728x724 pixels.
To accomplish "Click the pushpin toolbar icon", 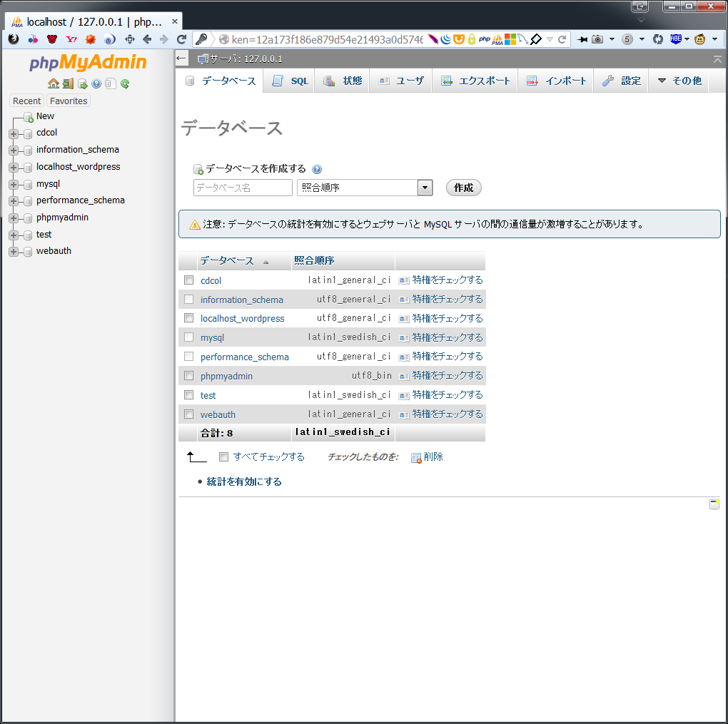I will 582,39.
